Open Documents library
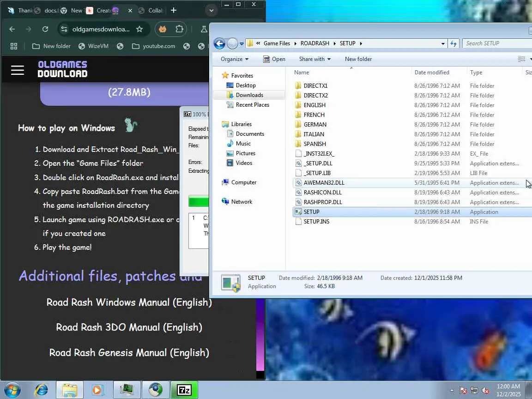 coord(250,134)
